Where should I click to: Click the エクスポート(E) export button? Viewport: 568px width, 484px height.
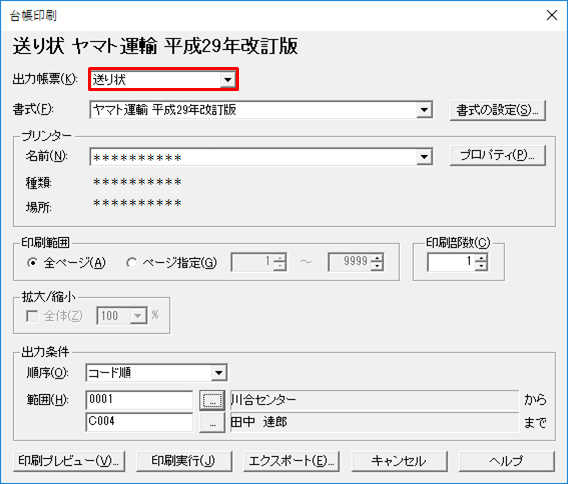tap(291, 461)
